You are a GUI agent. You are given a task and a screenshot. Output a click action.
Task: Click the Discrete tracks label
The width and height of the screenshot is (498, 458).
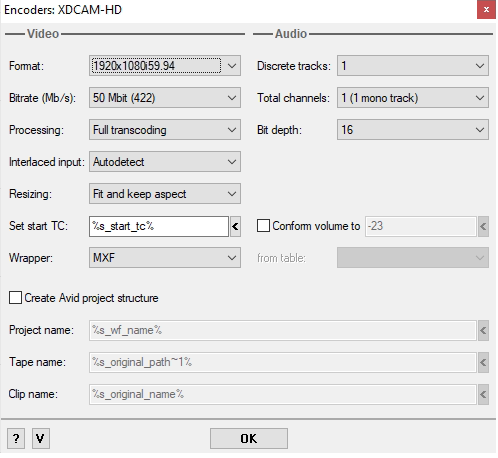pos(294,66)
